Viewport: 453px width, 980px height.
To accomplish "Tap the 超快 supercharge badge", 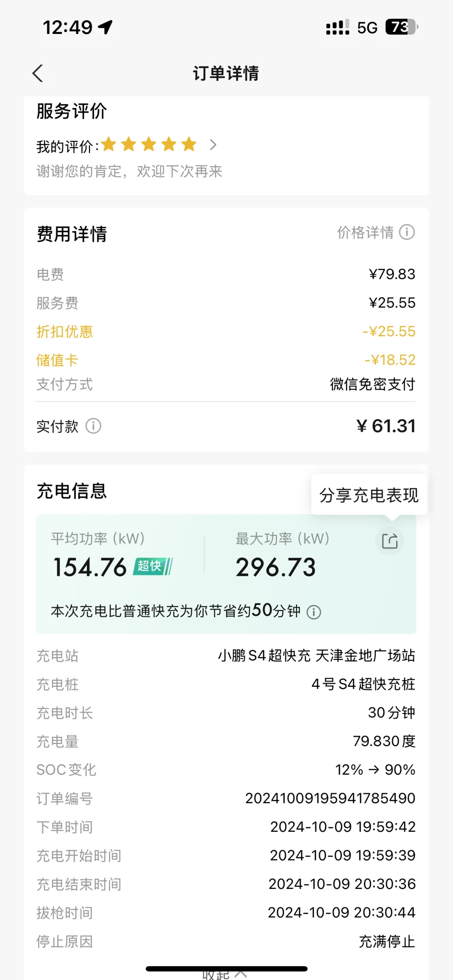I will [x=153, y=566].
